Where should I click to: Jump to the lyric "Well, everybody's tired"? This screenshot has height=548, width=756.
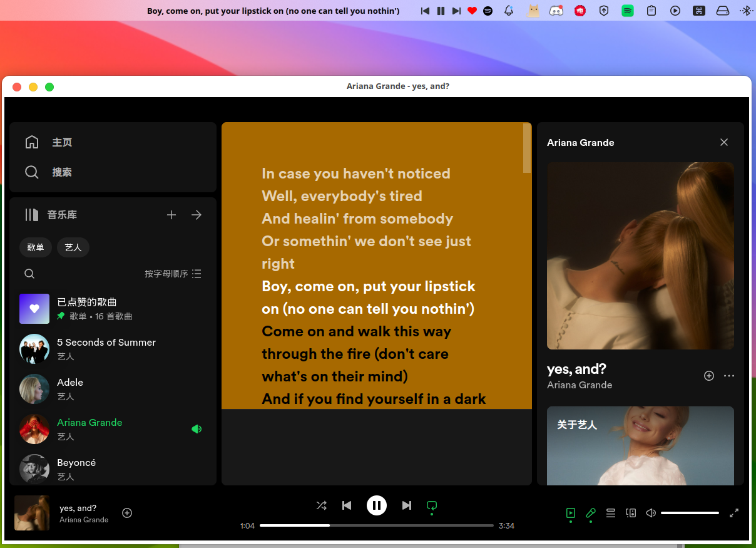tap(342, 196)
